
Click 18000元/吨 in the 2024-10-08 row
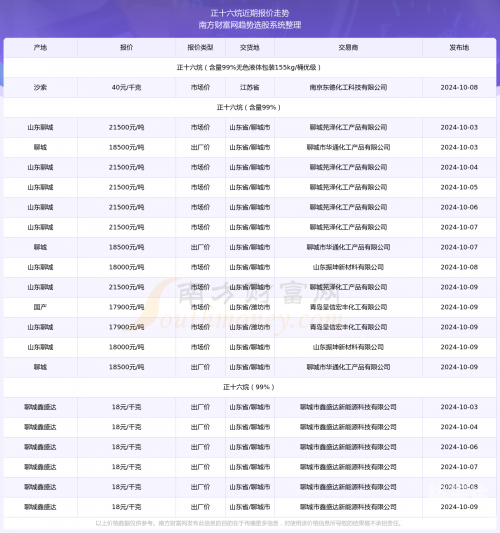[x=126, y=267]
